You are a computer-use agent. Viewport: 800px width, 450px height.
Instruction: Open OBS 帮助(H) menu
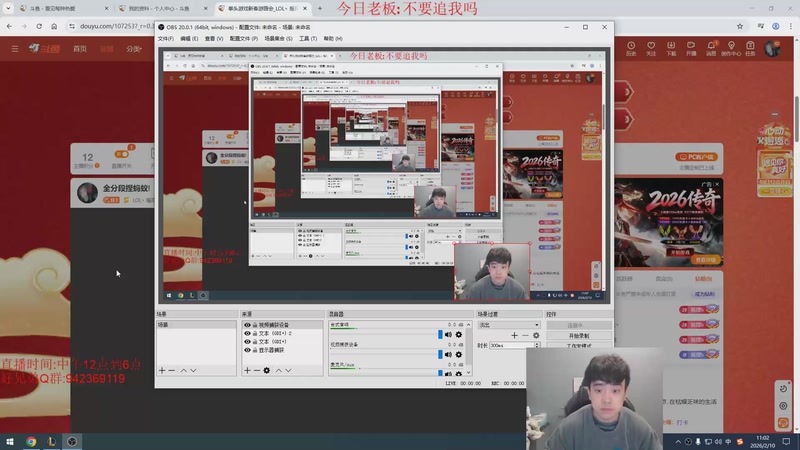333,39
